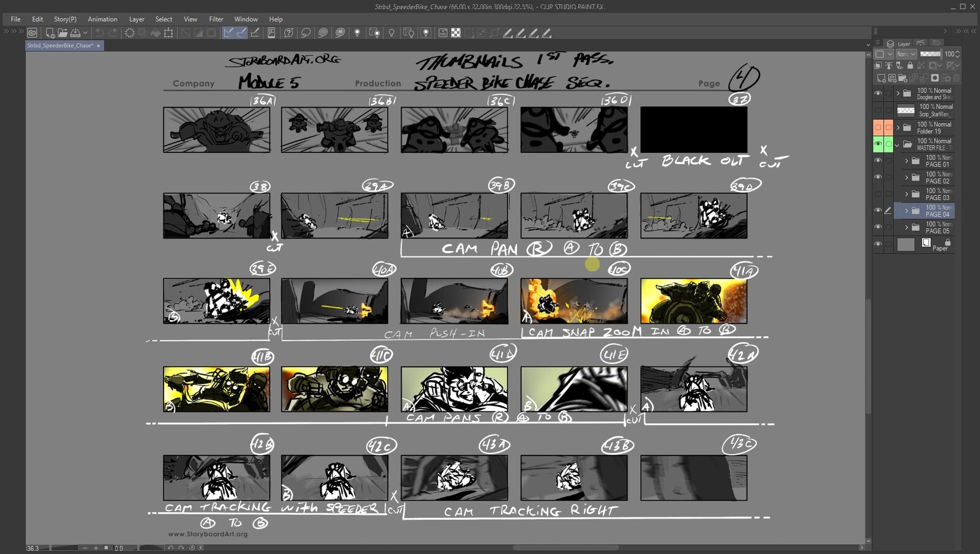Show the Scrip_StarWars layer
The width and height of the screenshot is (980, 554).
point(878,110)
